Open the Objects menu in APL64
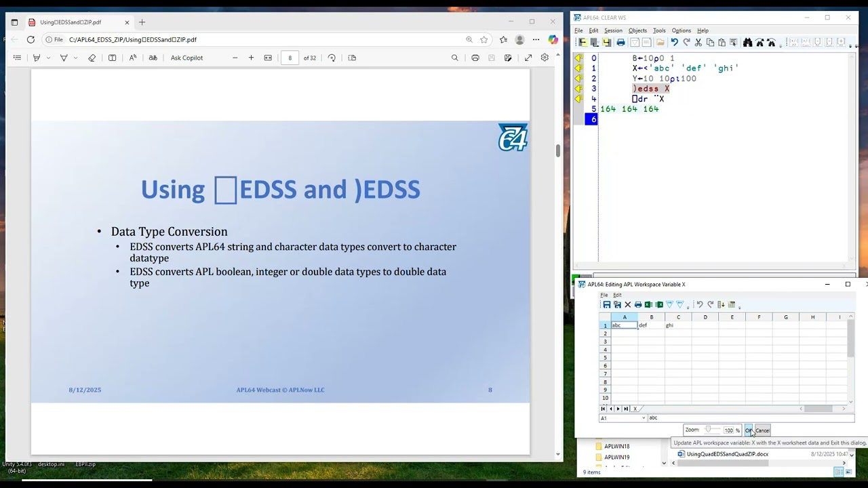This screenshot has width=868, height=488. (x=637, y=30)
